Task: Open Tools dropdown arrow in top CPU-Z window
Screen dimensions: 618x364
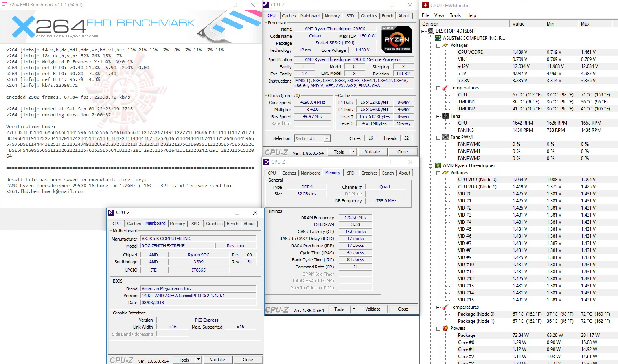Action: pos(353,152)
